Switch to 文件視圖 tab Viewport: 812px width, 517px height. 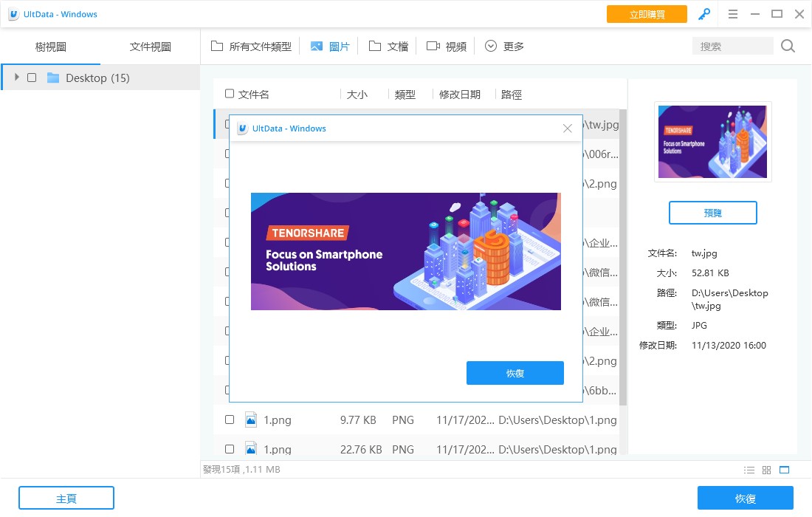tap(150, 47)
